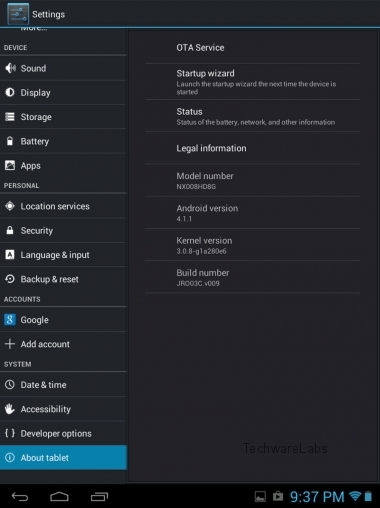Open the Recent apps button
Screen dimensions: 380x508
tap(99, 497)
